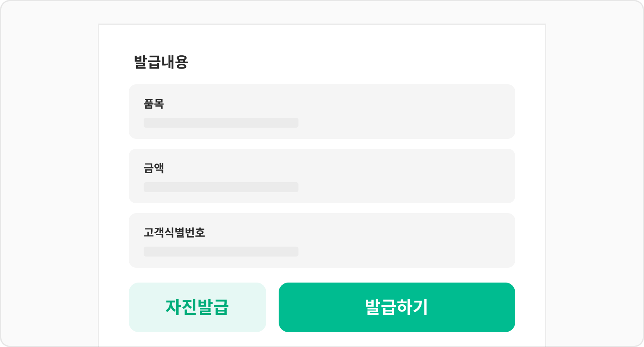The height and width of the screenshot is (347, 644).
Task: Click empty right side of 고객식별번호 card
Action: click(x=413, y=240)
